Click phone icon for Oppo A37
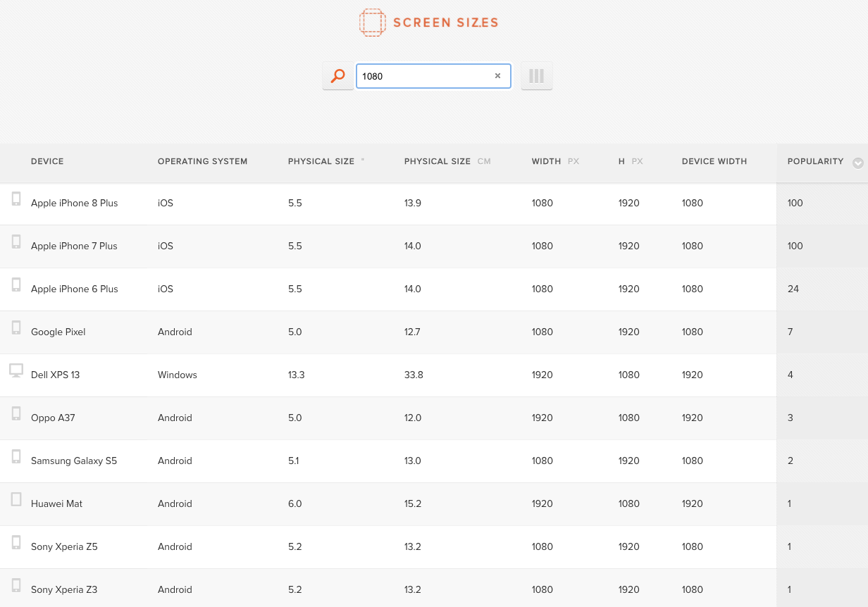The width and height of the screenshot is (868, 607). (16, 413)
